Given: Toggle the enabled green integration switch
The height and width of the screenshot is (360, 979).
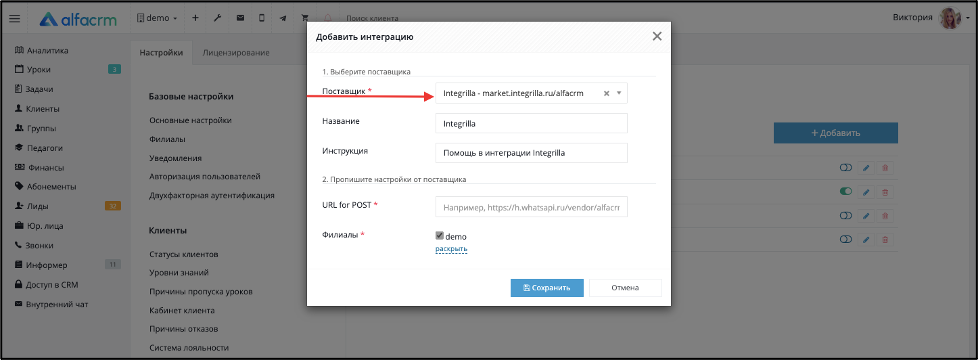Looking at the screenshot, I should [846, 192].
